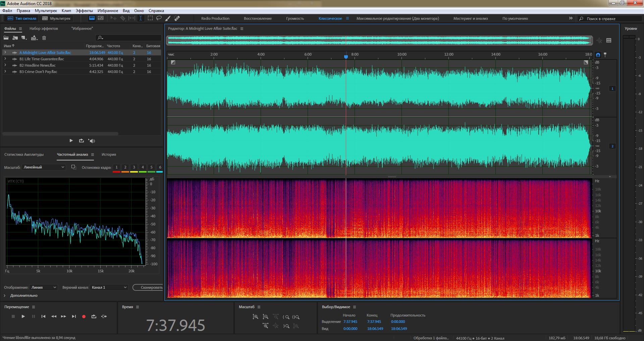Toggle channel 2 enable button
Image resolution: width=644 pixels, height=341 pixels.
tap(612, 146)
